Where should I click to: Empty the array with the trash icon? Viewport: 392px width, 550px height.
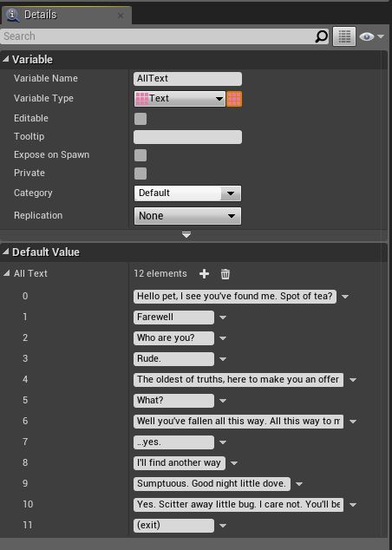(x=225, y=273)
